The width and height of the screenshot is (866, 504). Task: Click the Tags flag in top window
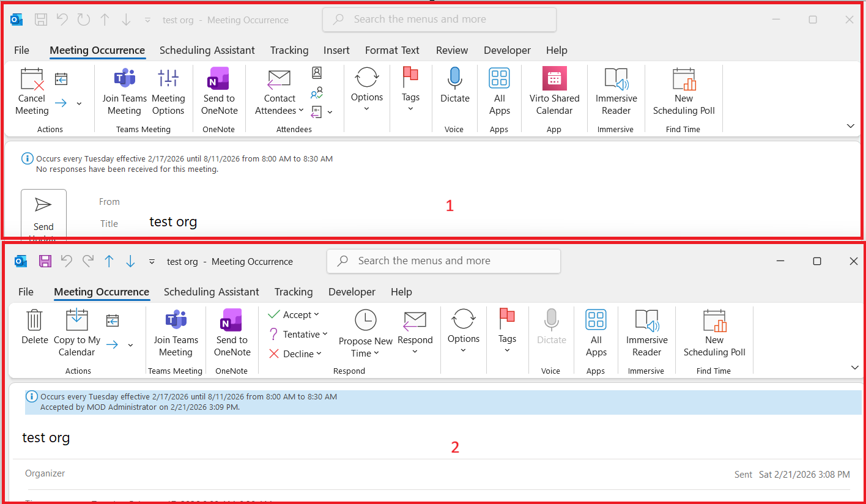(410, 77)
